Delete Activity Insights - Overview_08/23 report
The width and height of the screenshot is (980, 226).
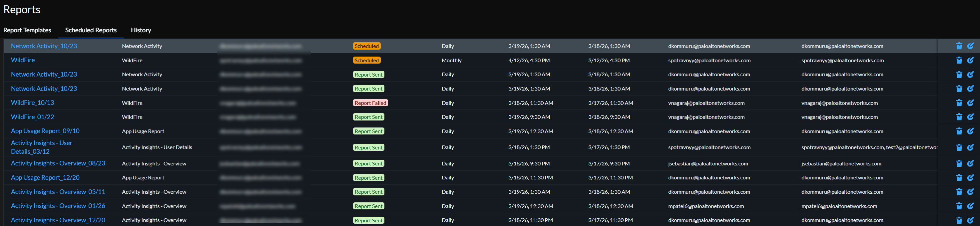(x=959, y=163)
